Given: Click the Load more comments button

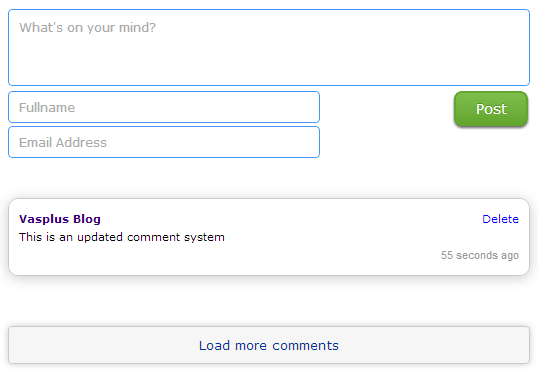Looking at the screenshot, I should coord(269,345).
